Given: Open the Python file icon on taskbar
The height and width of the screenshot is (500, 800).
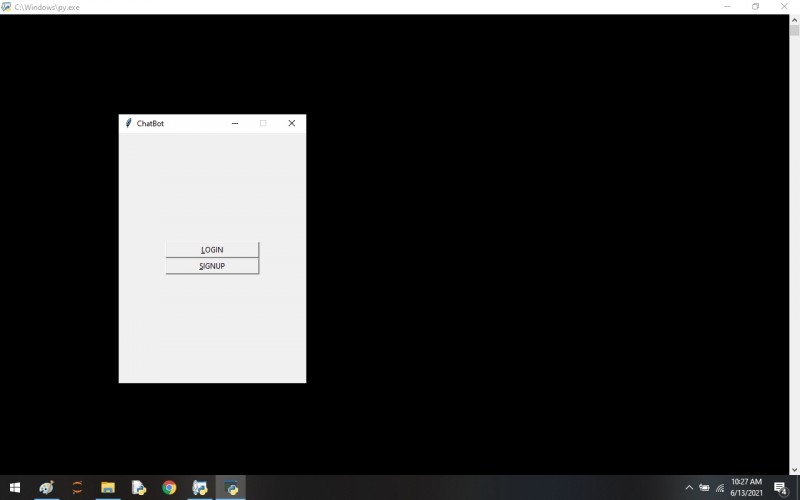Looking at the screenshot, I should [x=138, y=488].
